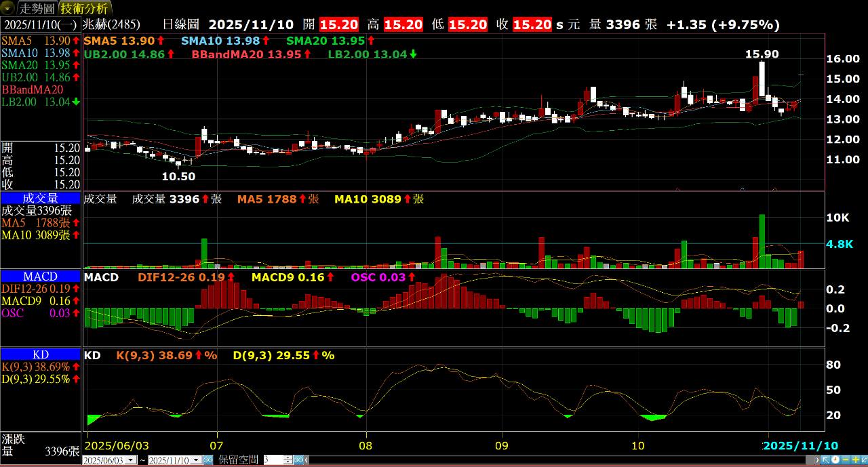
Task: Click SMA20 13.95 legend above chart
Action: (331, 41)
